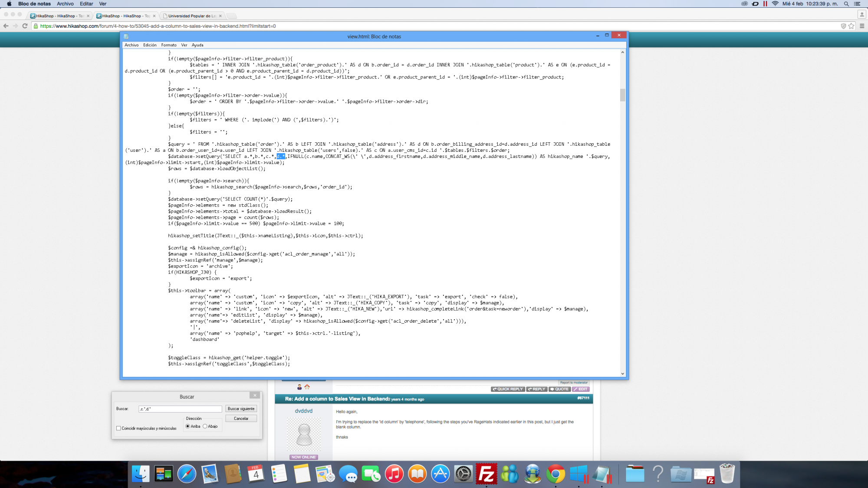Open the iTunes music dock icon
The height and width of the screenshot is (488, 868).
tap(394, 474)
